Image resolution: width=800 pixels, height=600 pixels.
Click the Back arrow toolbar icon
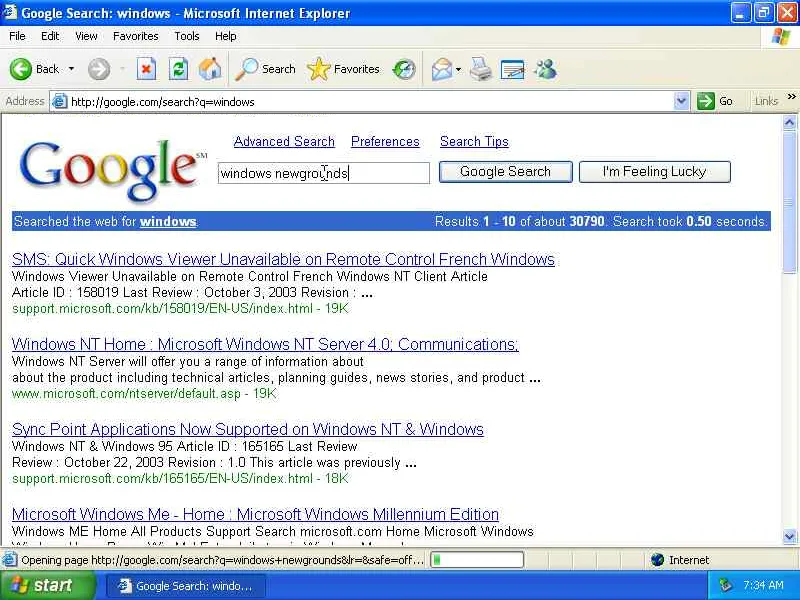tap(20, 69)
